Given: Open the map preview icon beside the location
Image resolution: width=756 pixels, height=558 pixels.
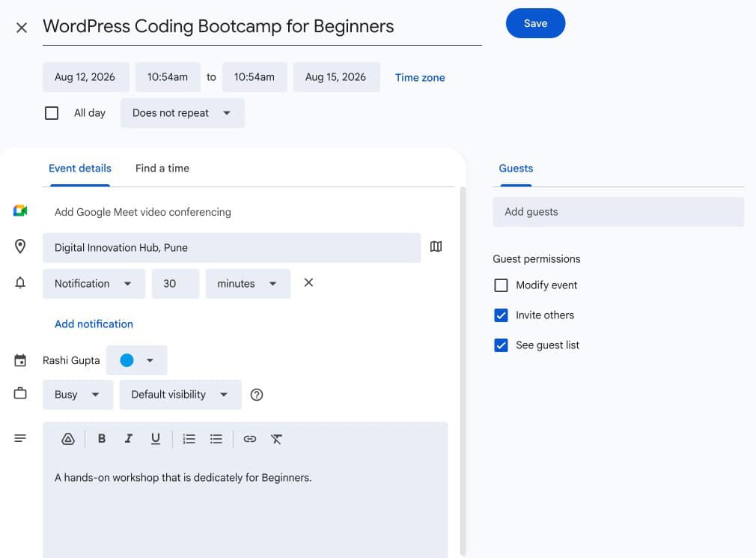Looking at the screenshot, I should click(x=436, y=247).
